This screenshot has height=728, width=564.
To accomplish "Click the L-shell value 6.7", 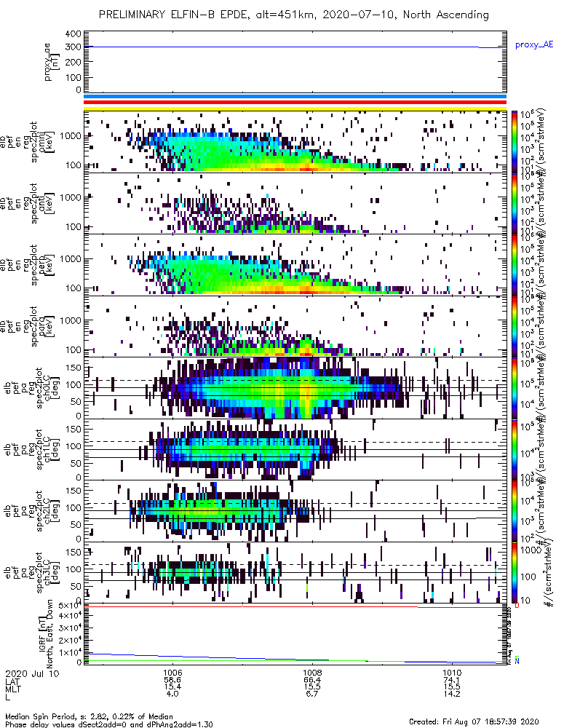I will [x=312, y=694].
